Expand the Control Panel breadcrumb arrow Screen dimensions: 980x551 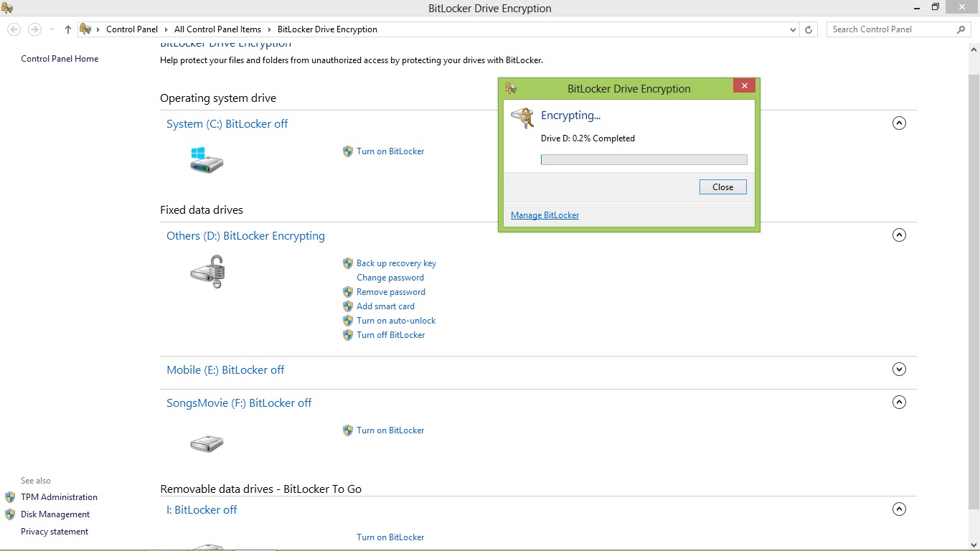tap(166, 29)
